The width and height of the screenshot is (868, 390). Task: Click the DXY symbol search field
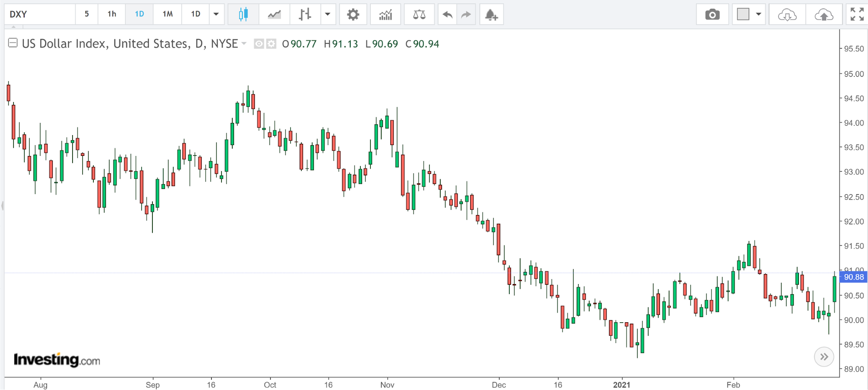[40, 14]
